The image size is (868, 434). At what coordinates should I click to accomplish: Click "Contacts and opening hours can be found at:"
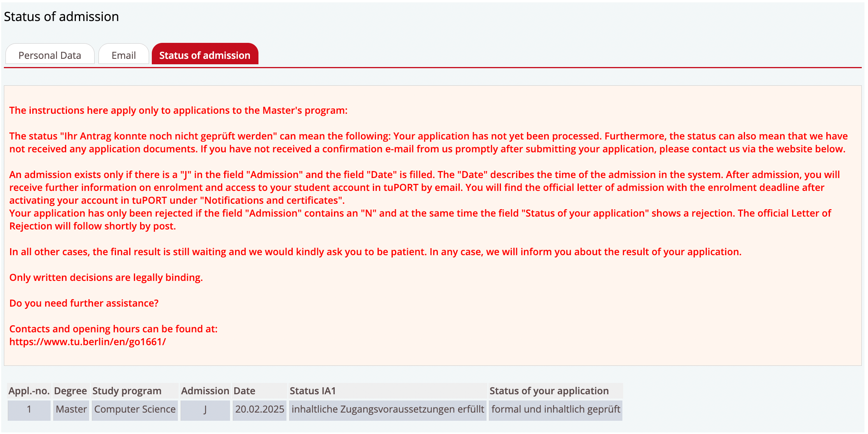pos(114,329)
